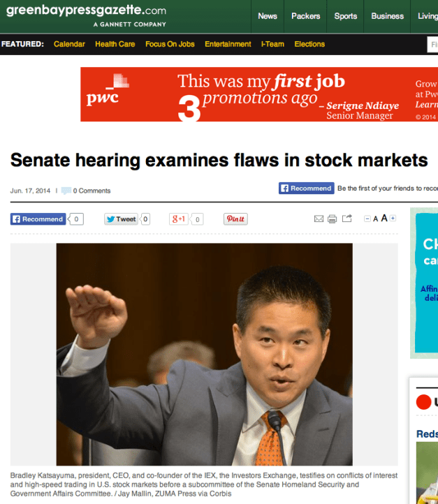Open the Packers navigation tab

pyautogui.click(x=305, y=16)
